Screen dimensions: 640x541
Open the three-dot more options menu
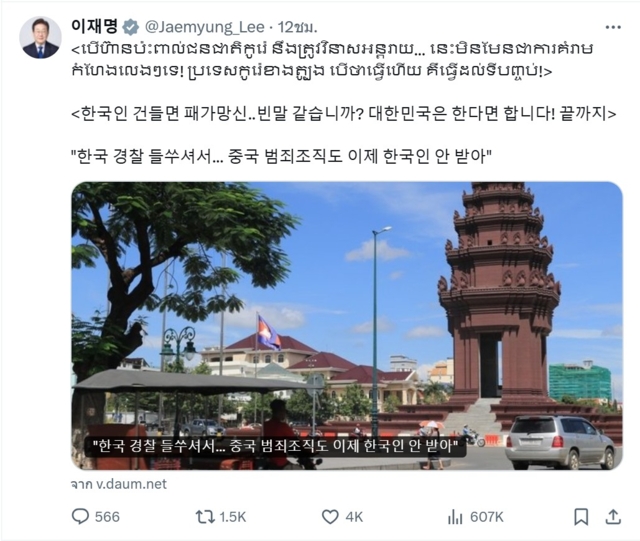click(613, 27)
